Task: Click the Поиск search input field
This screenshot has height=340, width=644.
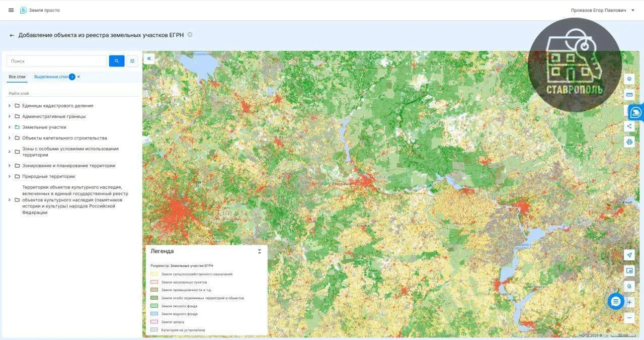Action: pos(57,61)
